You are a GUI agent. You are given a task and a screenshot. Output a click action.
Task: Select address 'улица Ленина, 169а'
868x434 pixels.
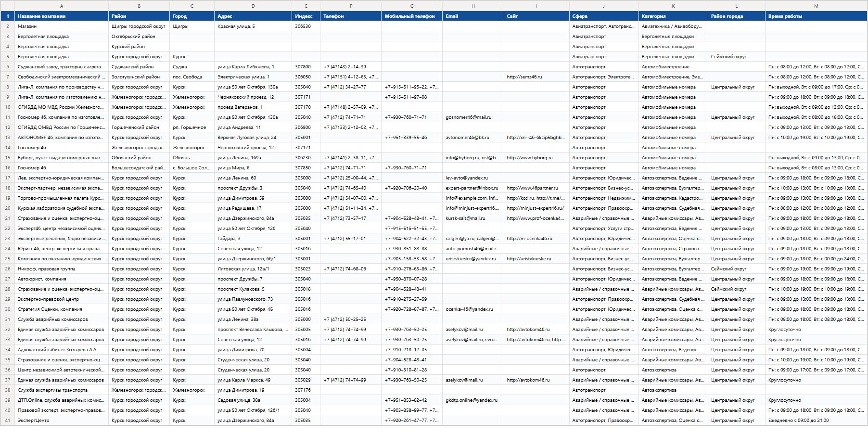click(x=253, y=158)
